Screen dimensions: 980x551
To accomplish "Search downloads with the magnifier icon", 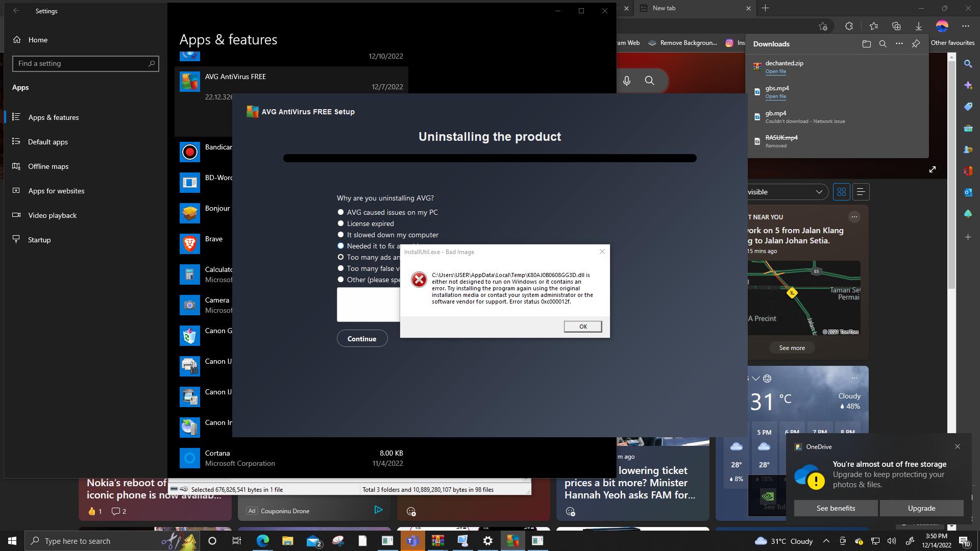I will point(883,44).
